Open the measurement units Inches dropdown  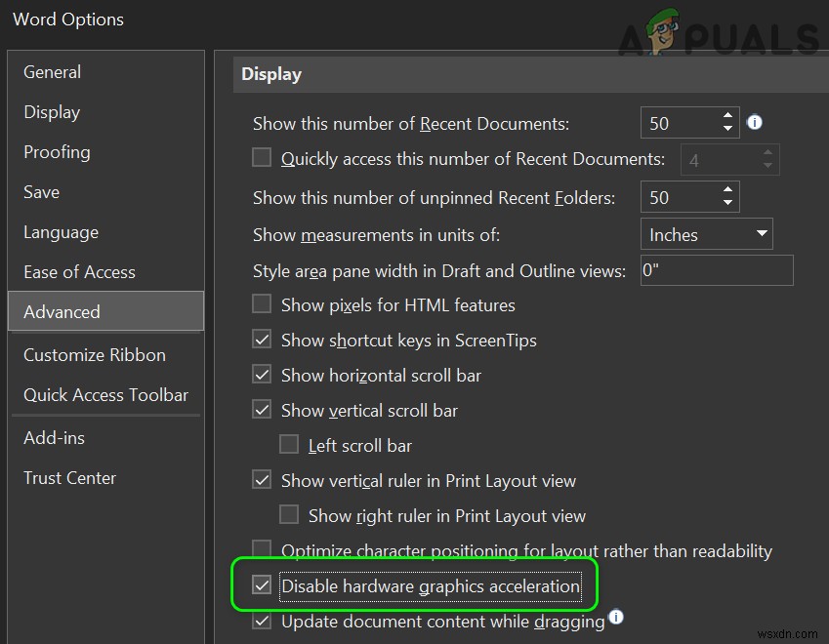click(706, 234)
